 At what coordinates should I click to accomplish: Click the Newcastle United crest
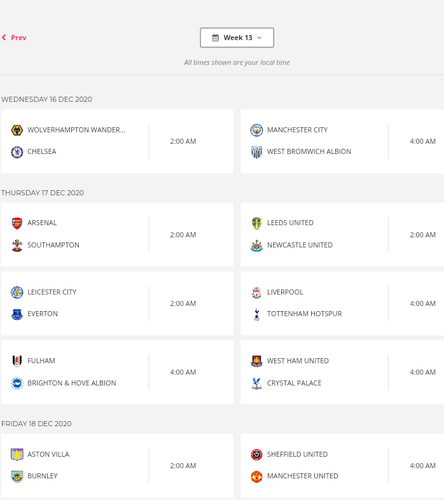point(257,245)
